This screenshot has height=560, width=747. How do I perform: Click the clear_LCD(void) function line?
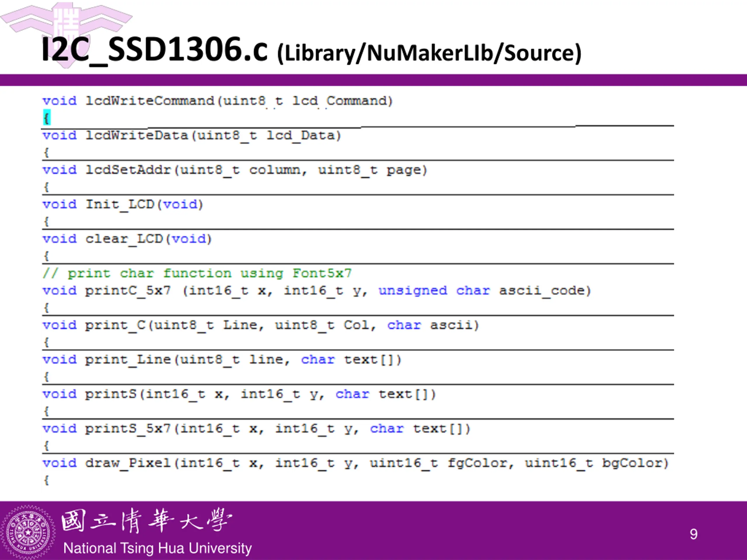(x=127, y=239)
